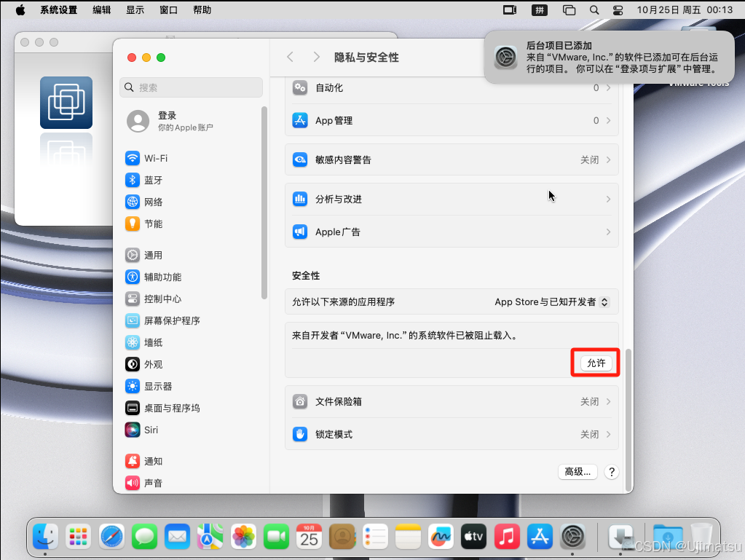
Task: Change 允许以下来源的应用程序 popup selection
Action: [x=551, y=302]
